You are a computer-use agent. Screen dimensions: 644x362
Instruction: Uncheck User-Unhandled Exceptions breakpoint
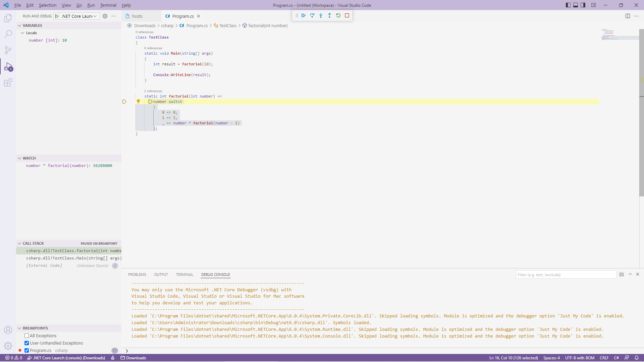26,343
